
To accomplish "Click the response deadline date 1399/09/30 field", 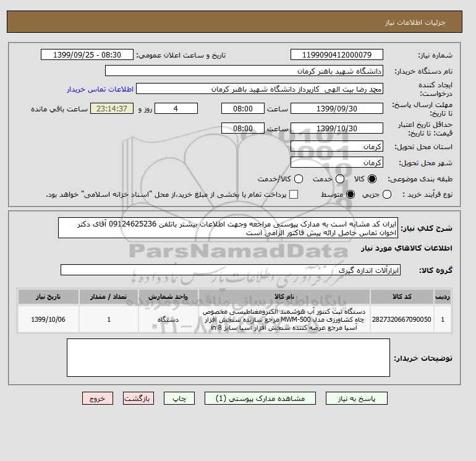I will click(337, 109).
